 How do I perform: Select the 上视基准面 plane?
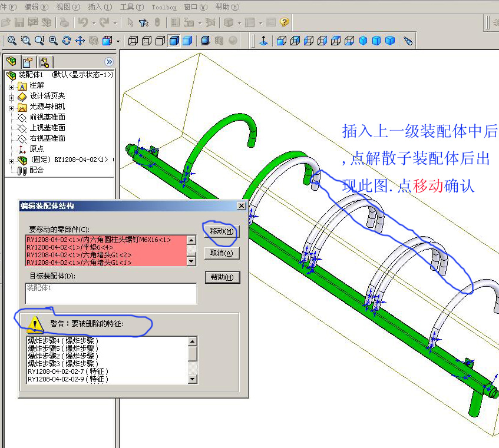coord(47,128)
